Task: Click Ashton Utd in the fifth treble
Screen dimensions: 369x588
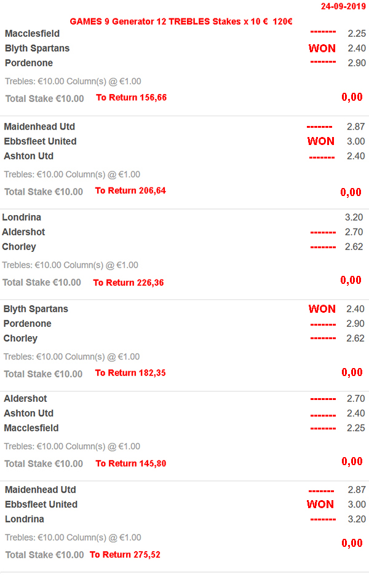Action: pyautogui.click(x=28, y=413)
